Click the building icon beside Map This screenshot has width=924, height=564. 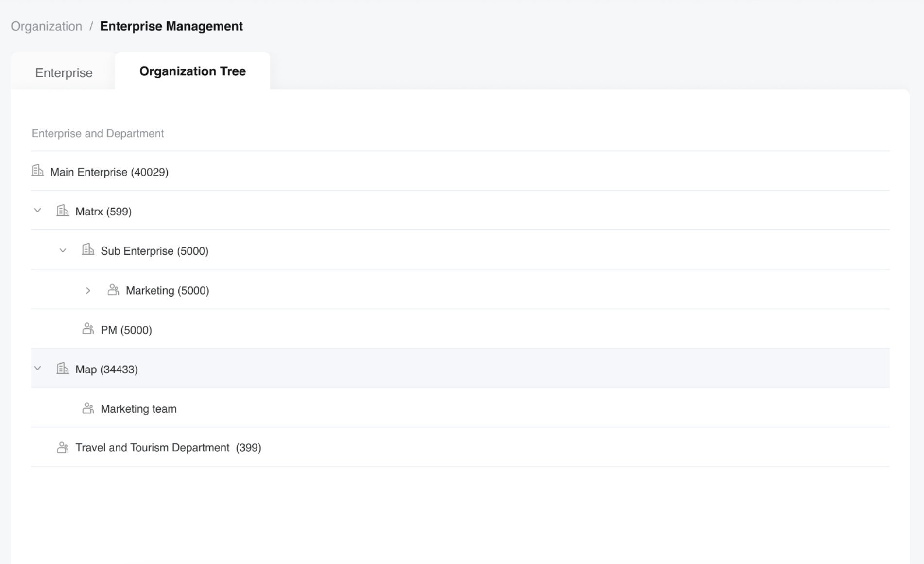point(63,369)
